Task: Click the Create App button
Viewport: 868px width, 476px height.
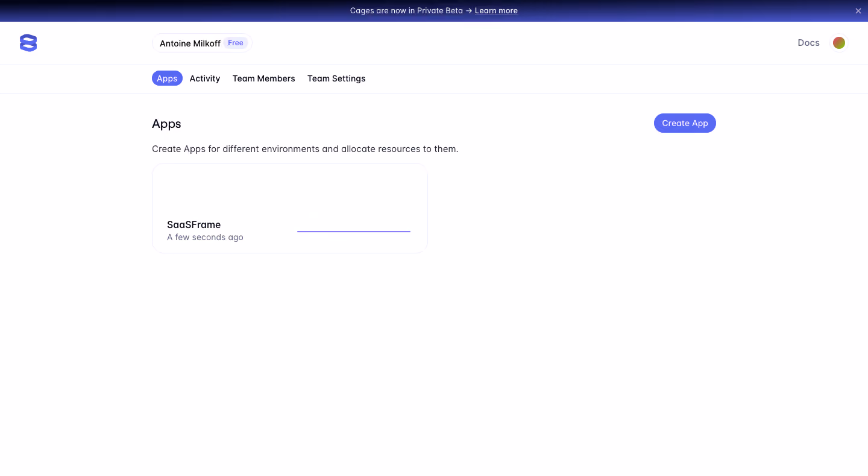Action: point(685,123)
